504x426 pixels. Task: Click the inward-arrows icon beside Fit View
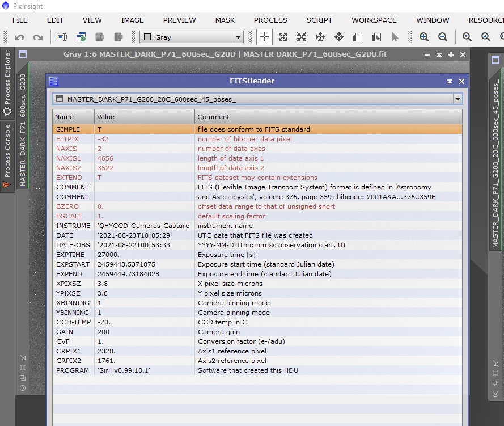(x=302, y=37)
